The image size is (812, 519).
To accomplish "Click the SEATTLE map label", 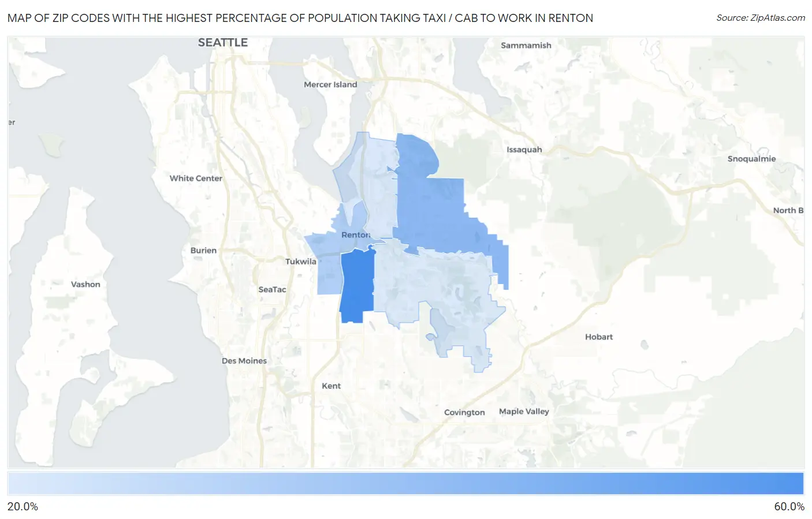I will (x=223, y=42).
